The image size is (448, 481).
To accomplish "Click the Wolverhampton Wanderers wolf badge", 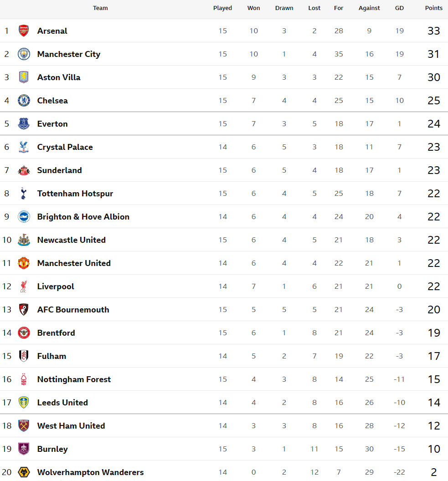I will click(x=24, y=472).
